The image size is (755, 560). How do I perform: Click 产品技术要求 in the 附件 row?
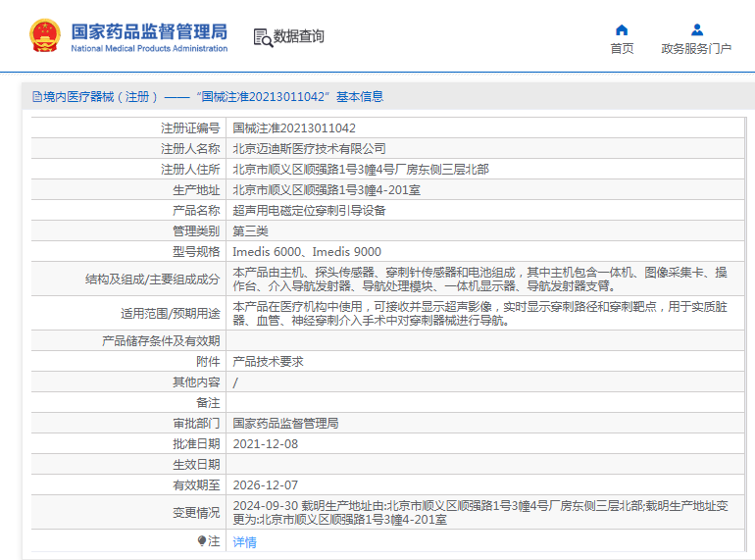pos(268,362)
